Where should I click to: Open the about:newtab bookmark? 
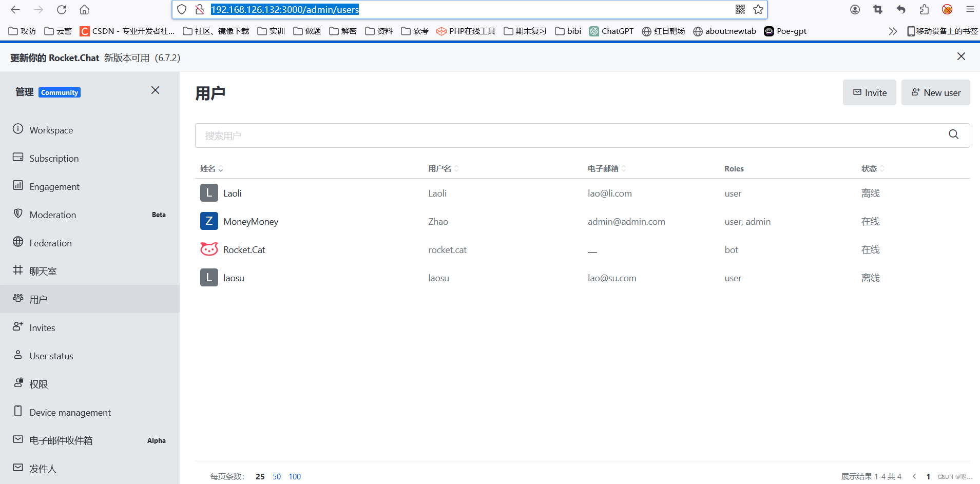[x=724, y=31]
